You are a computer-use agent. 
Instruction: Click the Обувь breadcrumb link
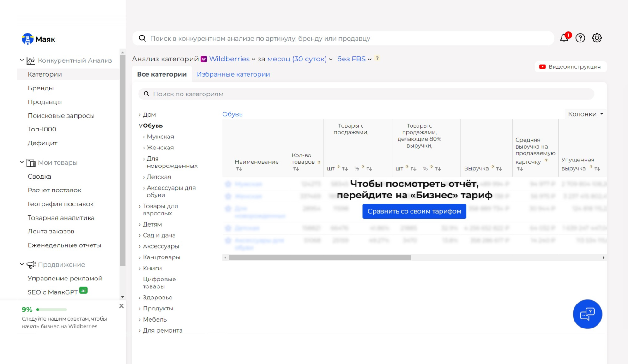[x=232, y=114]
